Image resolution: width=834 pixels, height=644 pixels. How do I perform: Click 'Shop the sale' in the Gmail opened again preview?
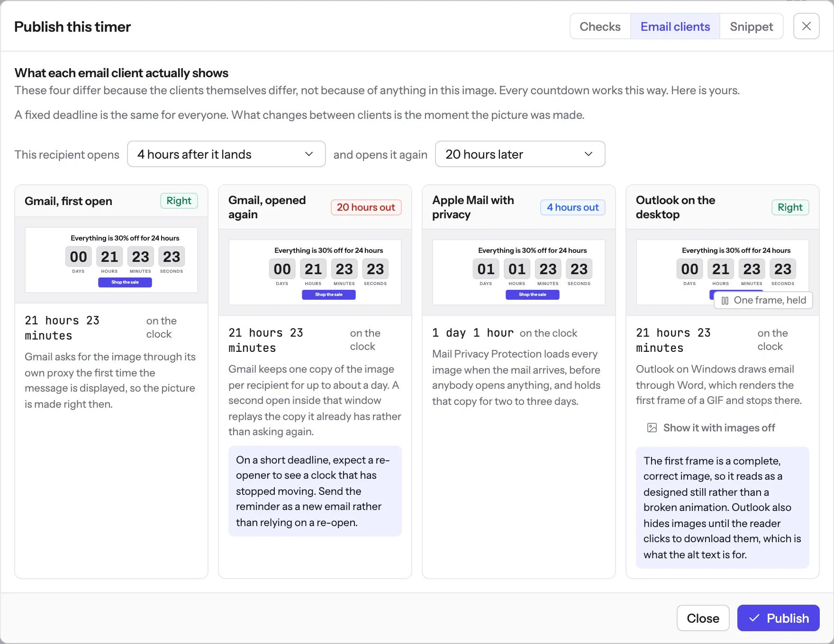click(x=329, y=295)
